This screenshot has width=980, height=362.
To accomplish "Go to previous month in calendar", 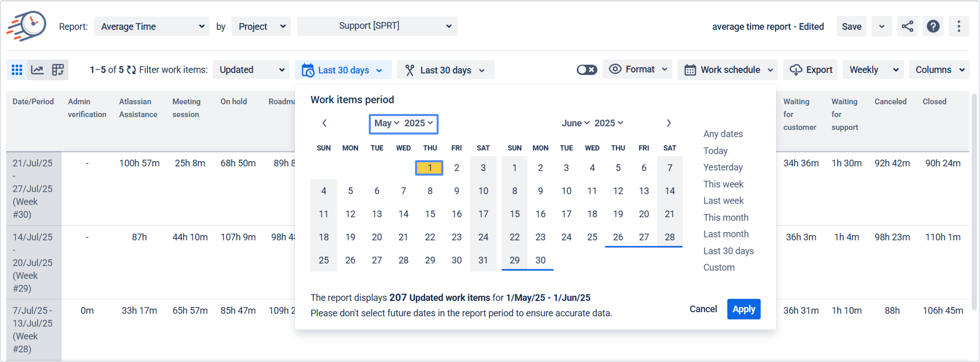I will pos(324,123).
